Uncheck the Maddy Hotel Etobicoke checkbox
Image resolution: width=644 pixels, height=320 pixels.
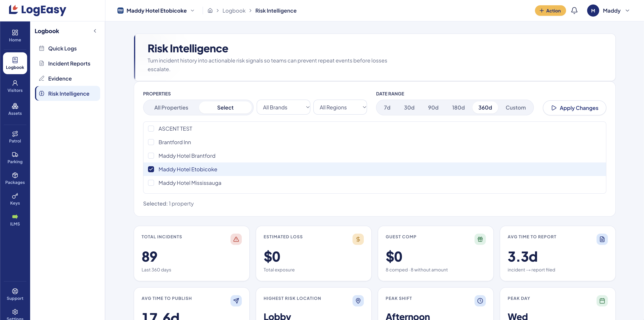click(151, 169)
